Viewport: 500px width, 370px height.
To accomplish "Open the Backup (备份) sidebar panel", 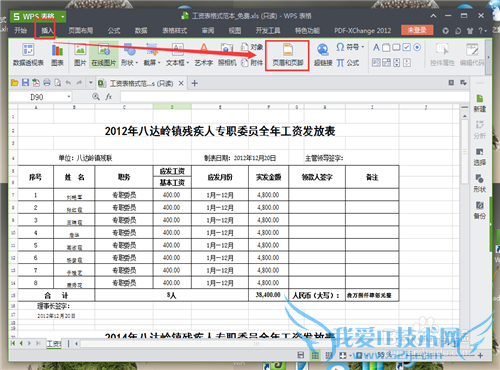I will click(480, 210).
